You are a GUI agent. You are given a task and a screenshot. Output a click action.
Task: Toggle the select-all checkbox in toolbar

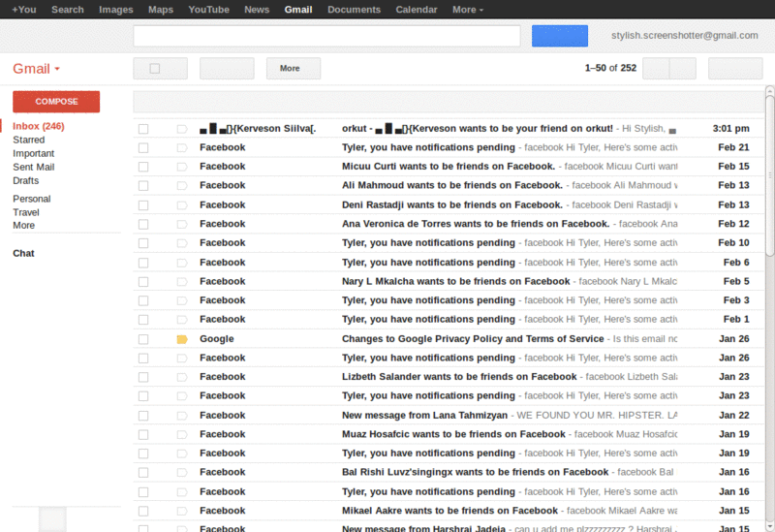(x=155, y=69)
